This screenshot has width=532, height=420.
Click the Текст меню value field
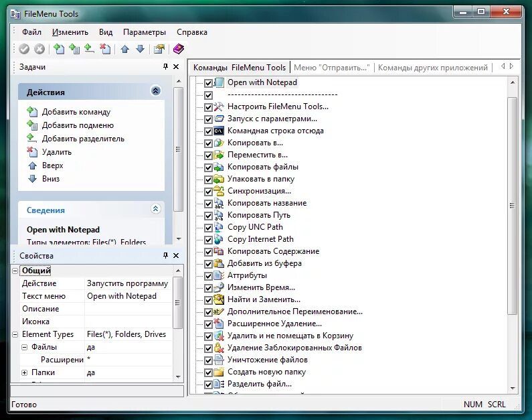(128, 296)
